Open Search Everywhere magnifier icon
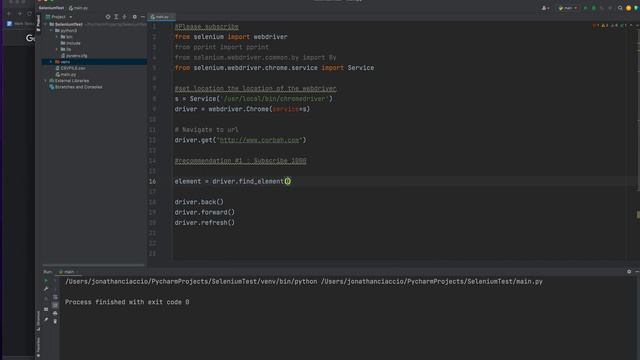The height and width of the screenshot is (360, 640). click(x=620, y=8)
